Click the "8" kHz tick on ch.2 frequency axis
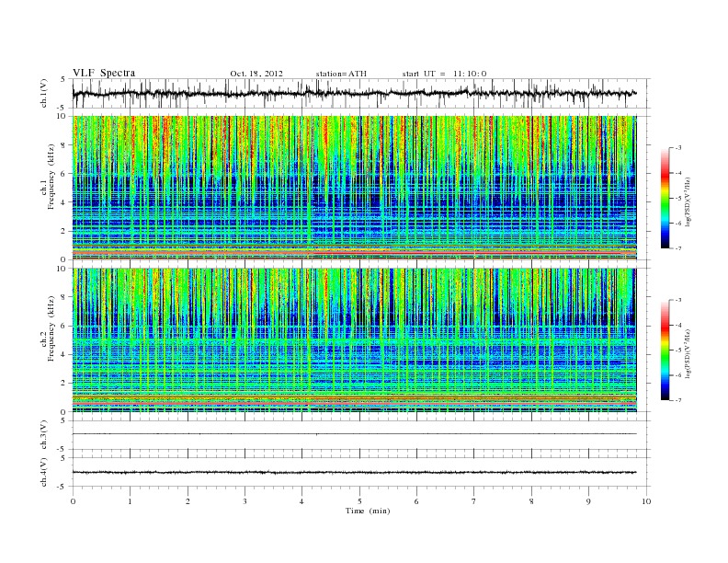Screen dimensions: 728x563 63,297
